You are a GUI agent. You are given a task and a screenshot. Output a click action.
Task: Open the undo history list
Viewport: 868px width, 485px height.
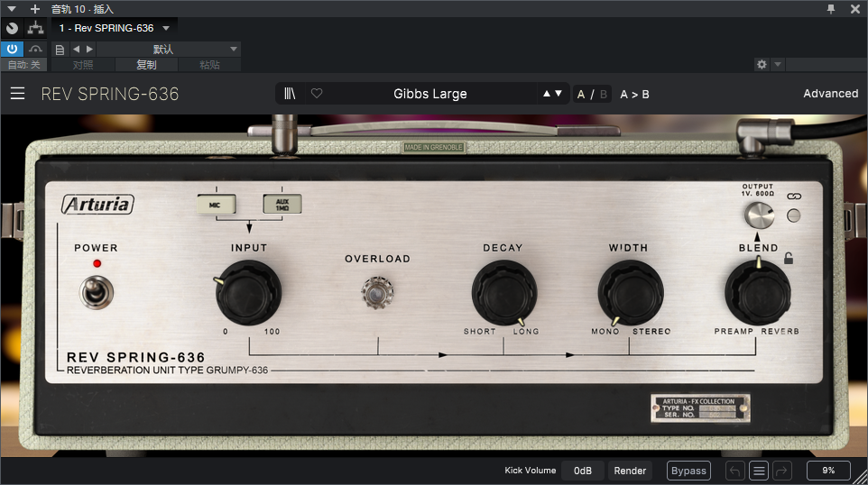[759, 471]
